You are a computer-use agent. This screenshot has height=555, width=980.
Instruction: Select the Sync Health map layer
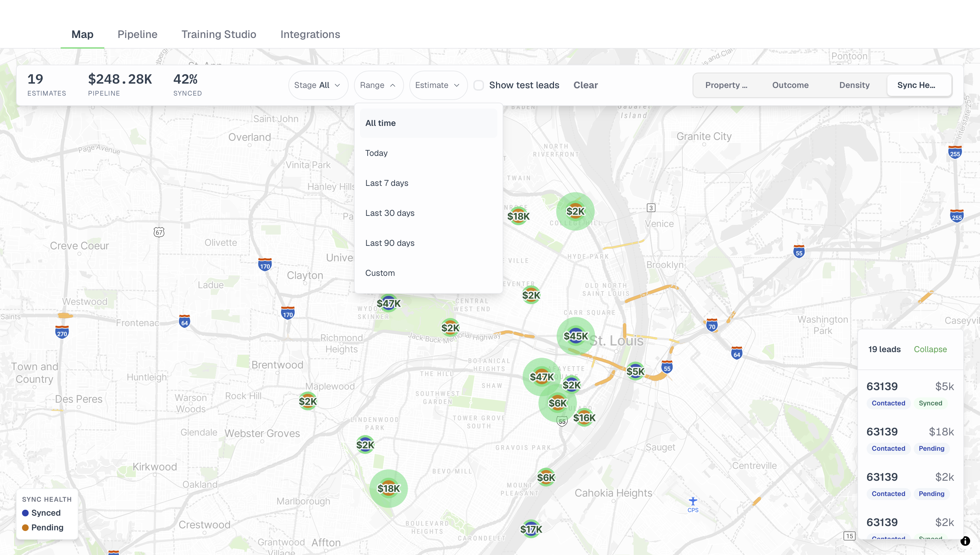(x=919, y=85)
